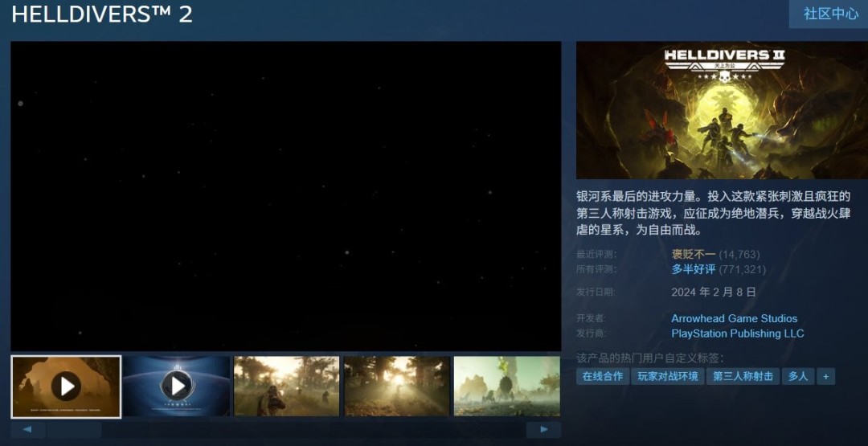The height and width of the screenshot is (446, 868).
Task: Select the 第三人称射击 tag
Action: [x=743, y=376]
